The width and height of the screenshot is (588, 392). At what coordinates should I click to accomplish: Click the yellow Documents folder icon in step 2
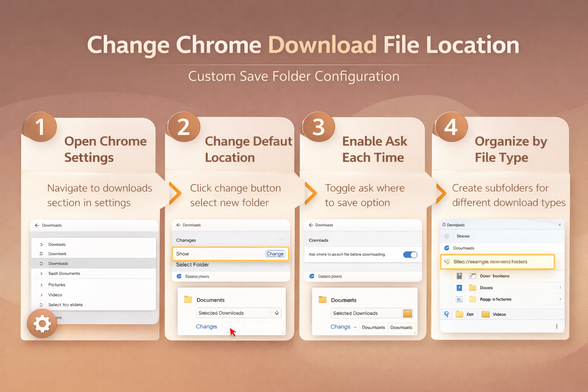(188, 299)
